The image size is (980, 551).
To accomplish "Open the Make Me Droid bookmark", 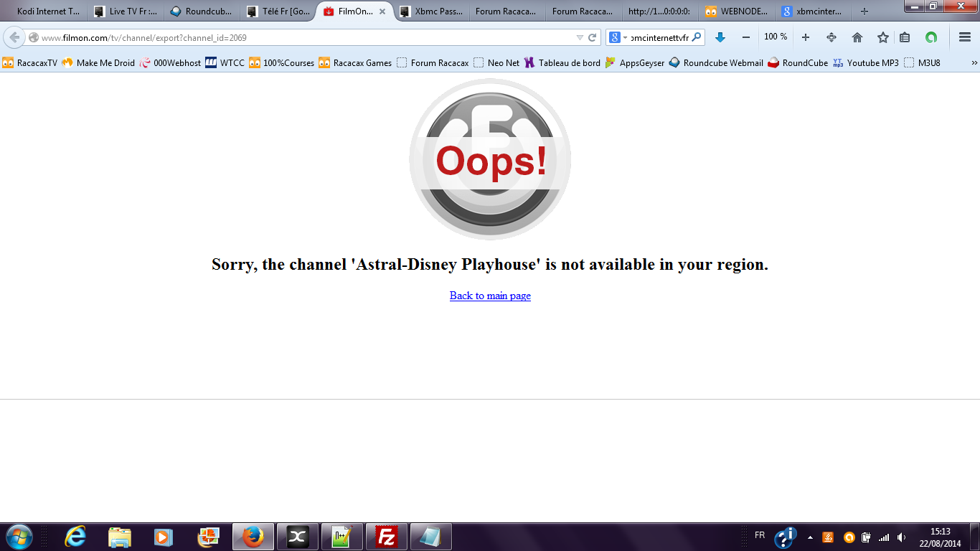I will [x=98, y=63].
